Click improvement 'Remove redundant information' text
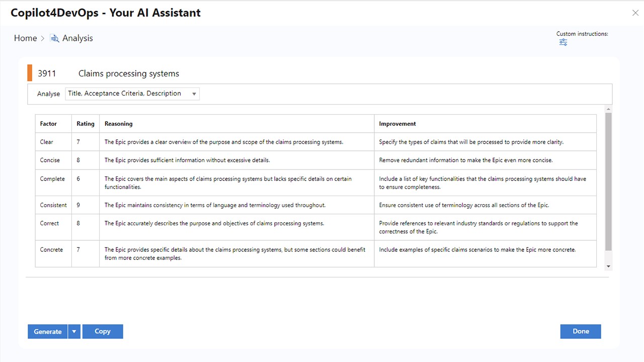 [466, 160]
